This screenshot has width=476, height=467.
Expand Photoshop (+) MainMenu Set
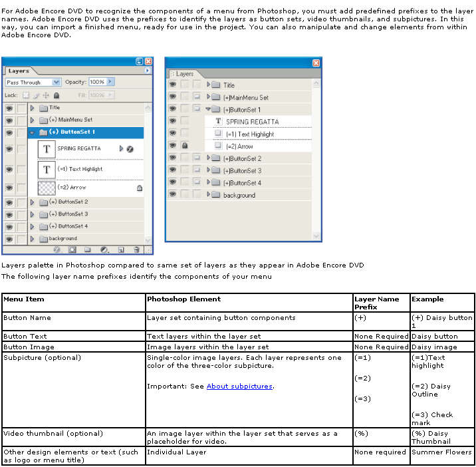(x=32, y=120)
